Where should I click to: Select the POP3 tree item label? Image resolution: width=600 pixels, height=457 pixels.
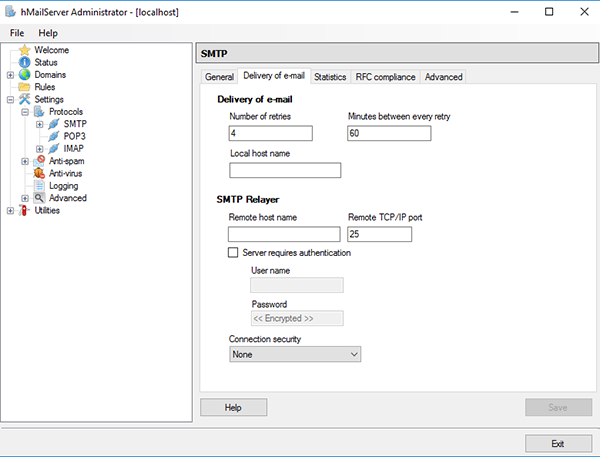click(x=75, y=136)
